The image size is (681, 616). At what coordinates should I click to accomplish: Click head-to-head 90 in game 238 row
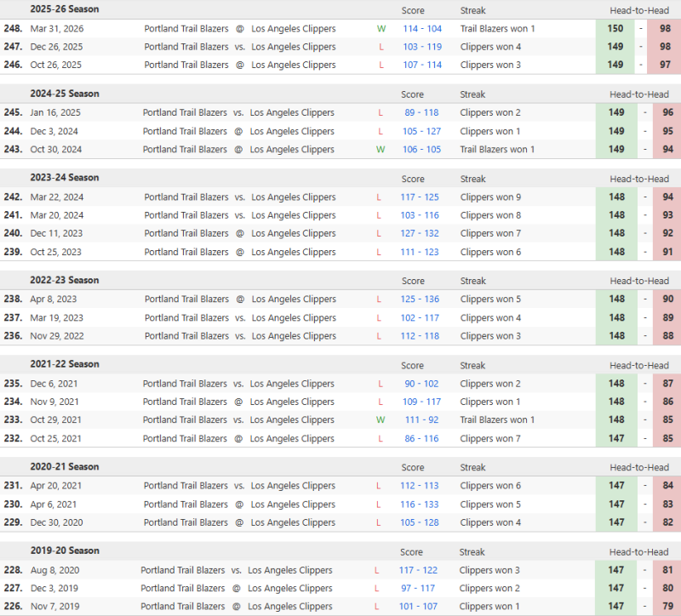pyautogui.click(x=667, y=299)
